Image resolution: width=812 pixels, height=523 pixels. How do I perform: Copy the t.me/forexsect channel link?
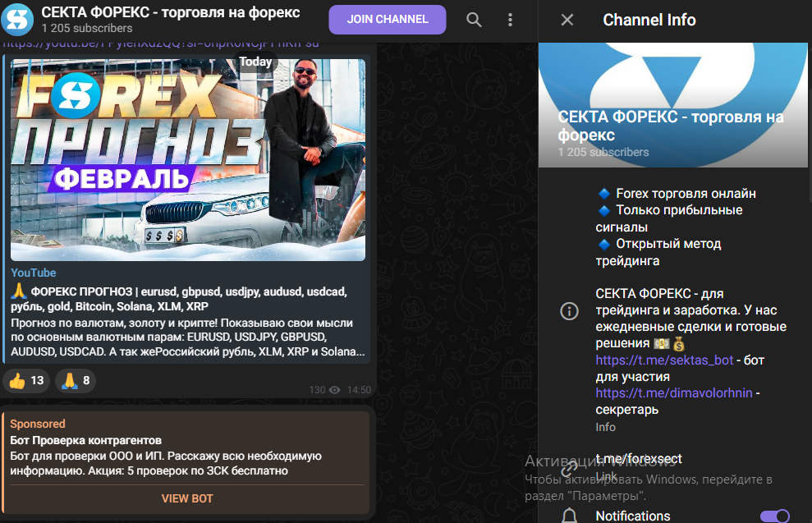click(x=639, y=459)
